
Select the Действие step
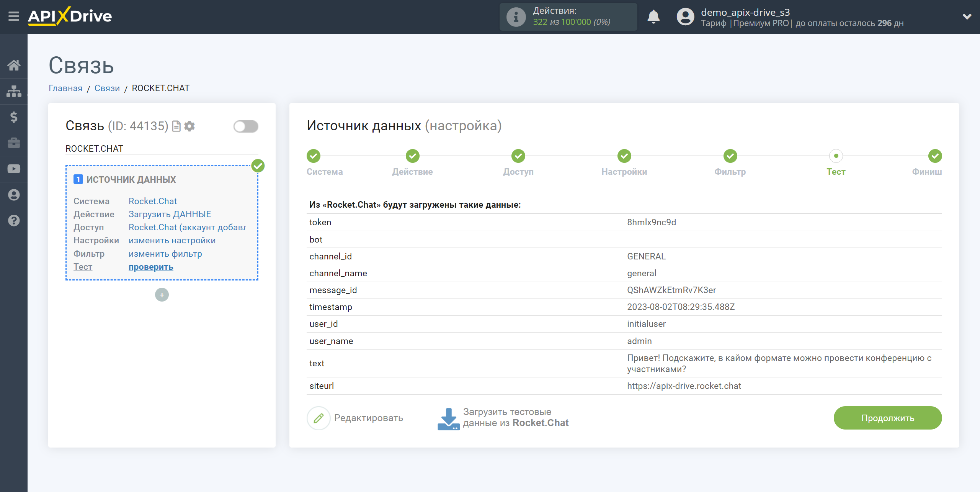point(413,156)
